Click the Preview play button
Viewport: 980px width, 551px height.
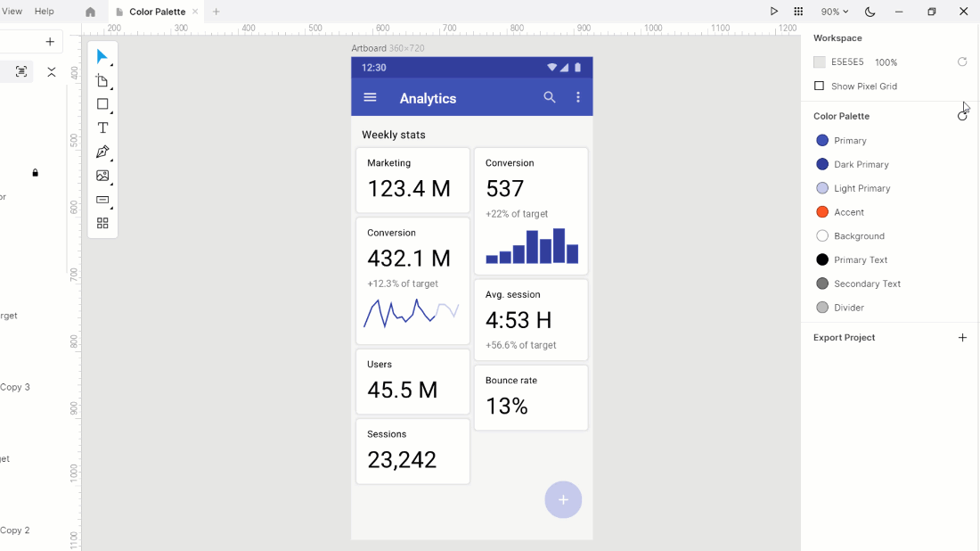tap(773, 12)
